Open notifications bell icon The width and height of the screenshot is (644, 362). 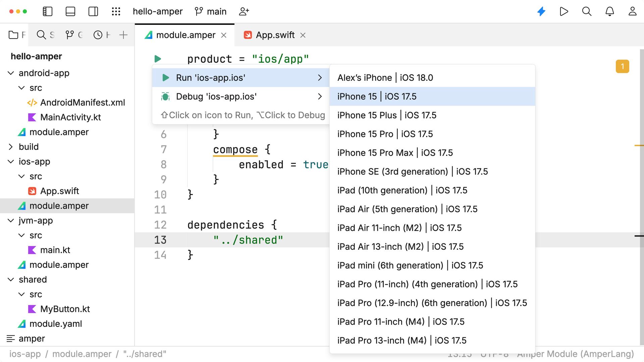point(610,11)
